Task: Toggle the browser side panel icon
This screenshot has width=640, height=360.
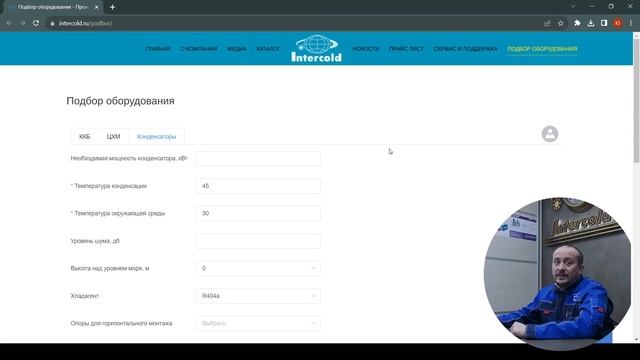Action: [604, 23]
